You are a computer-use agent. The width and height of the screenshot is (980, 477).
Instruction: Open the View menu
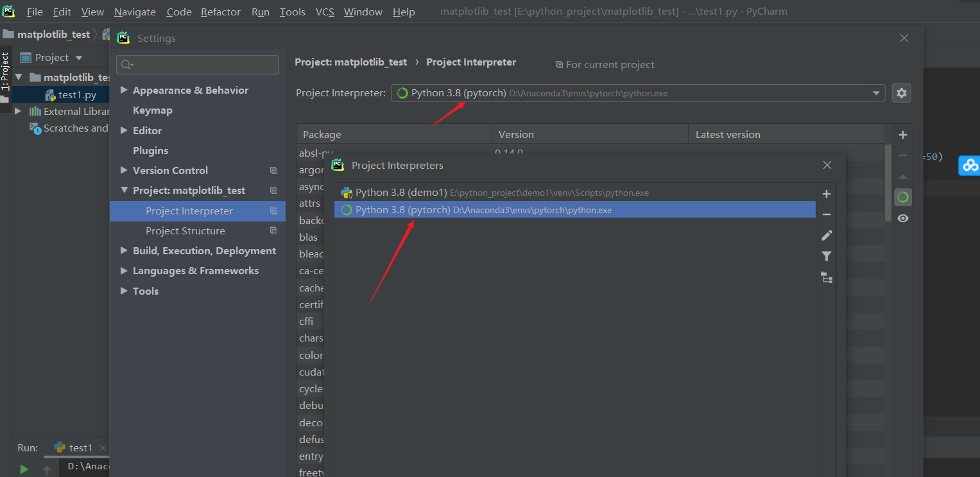click(x=92, y=12)
